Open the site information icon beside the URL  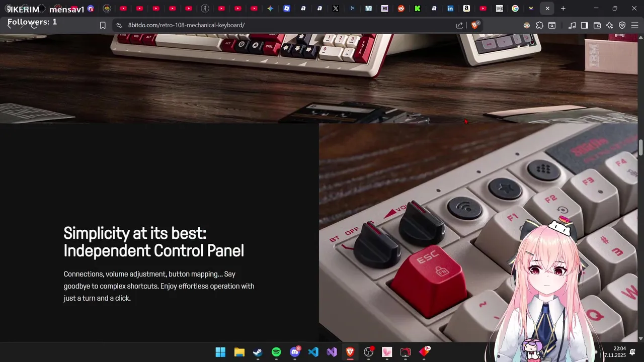(119, 25)
